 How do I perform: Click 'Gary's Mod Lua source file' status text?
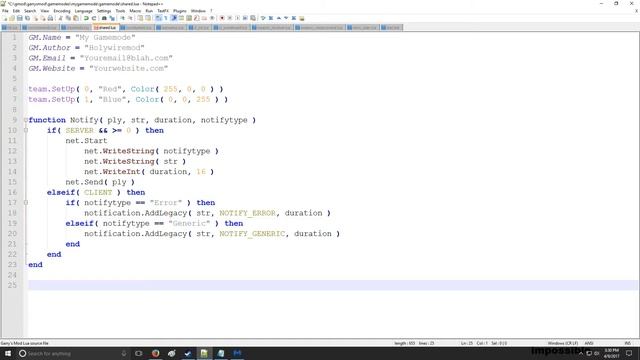[24, 343]
